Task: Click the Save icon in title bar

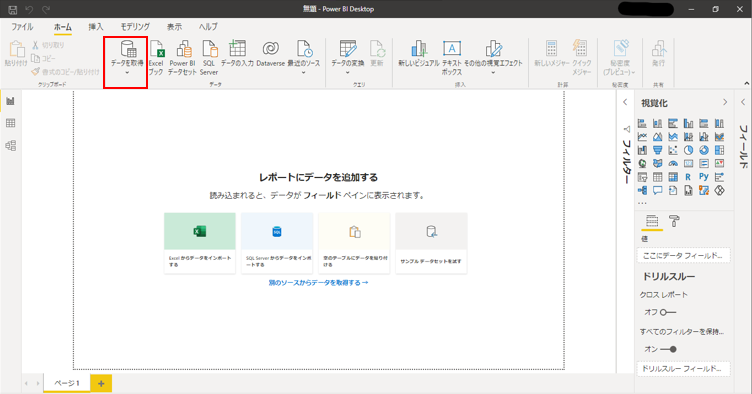Action: coord(13,9)
